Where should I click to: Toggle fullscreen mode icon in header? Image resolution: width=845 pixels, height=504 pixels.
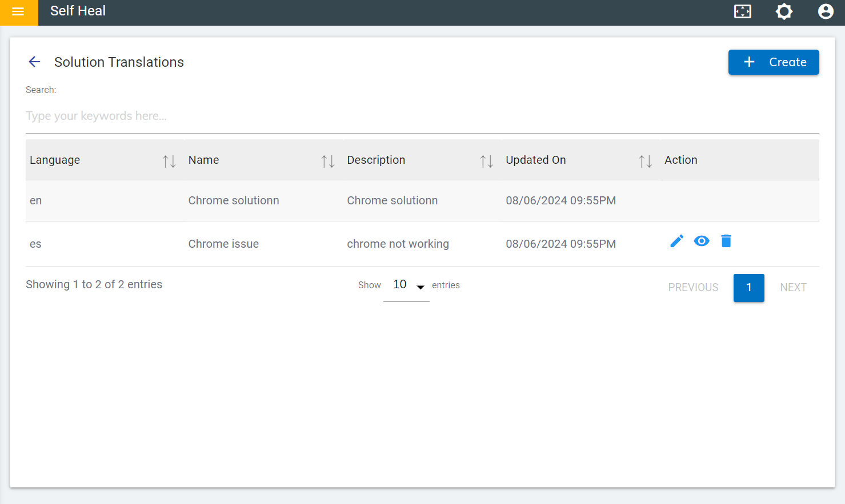point(742,11)
